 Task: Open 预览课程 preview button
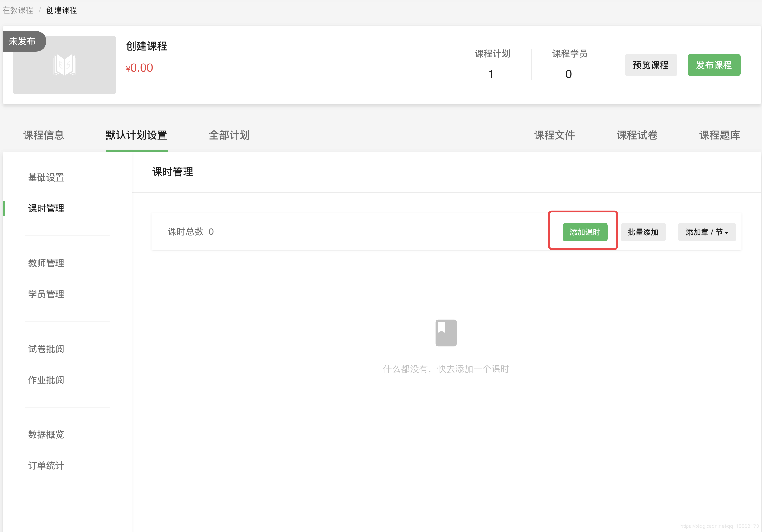pyautogui.click(x=650, y=65)
